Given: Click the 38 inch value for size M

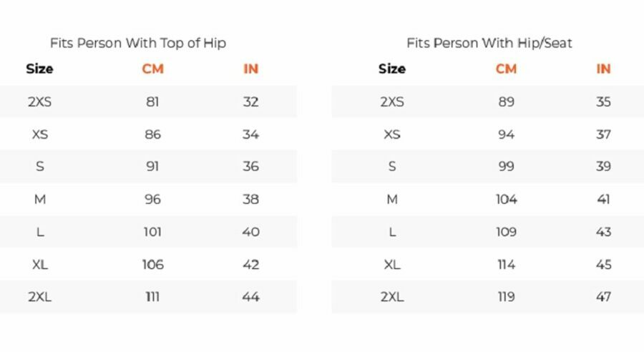Looking at the screenshot, I should point(250,199).
